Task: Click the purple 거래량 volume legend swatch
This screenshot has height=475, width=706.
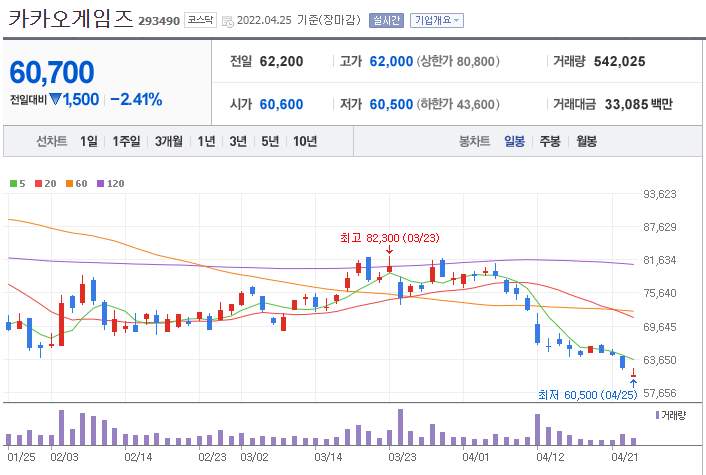Action: [658, 415]
